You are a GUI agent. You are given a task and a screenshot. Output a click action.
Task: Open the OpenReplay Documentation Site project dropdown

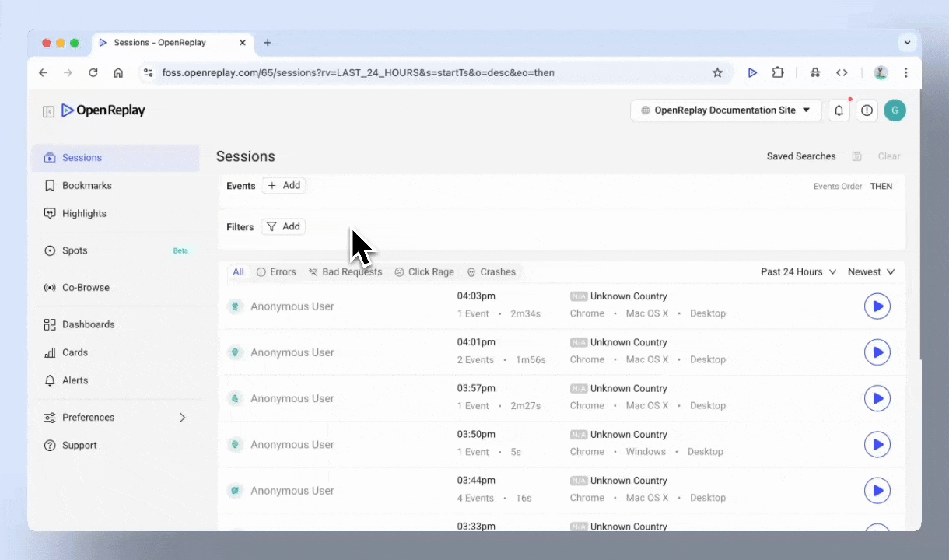726,110
